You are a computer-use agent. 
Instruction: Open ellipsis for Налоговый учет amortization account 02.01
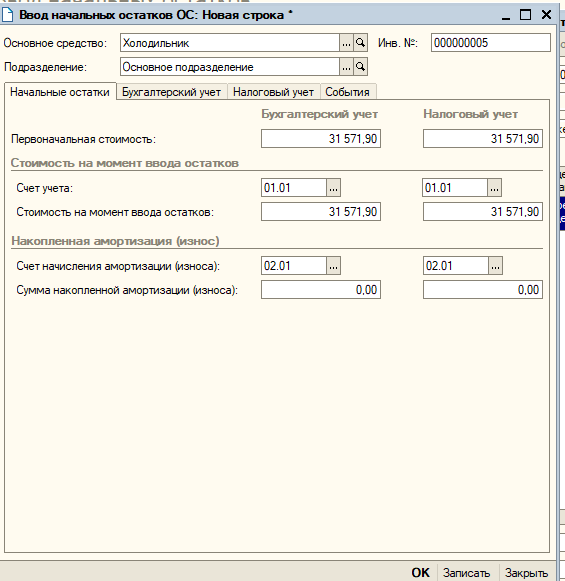click(x=495, y=266)
